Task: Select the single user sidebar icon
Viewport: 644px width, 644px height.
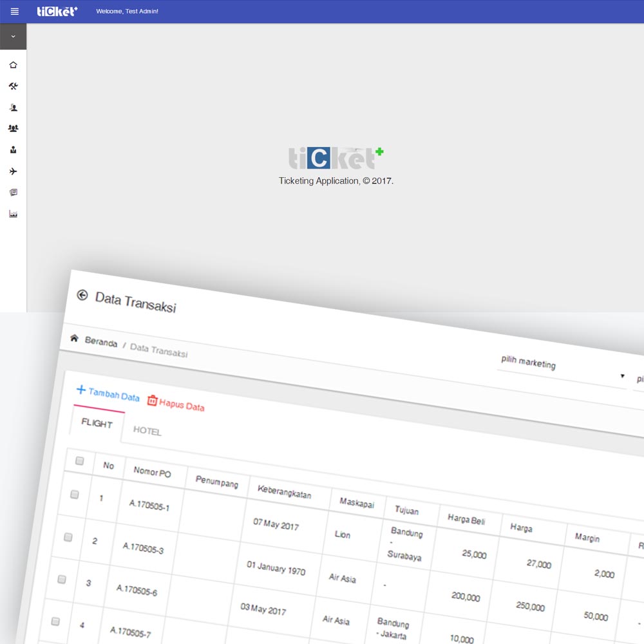Action: (x=13, y=108)
